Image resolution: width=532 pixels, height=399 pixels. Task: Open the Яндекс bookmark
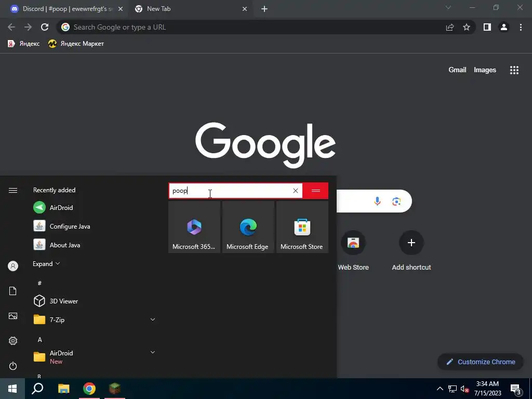[24, 44]
